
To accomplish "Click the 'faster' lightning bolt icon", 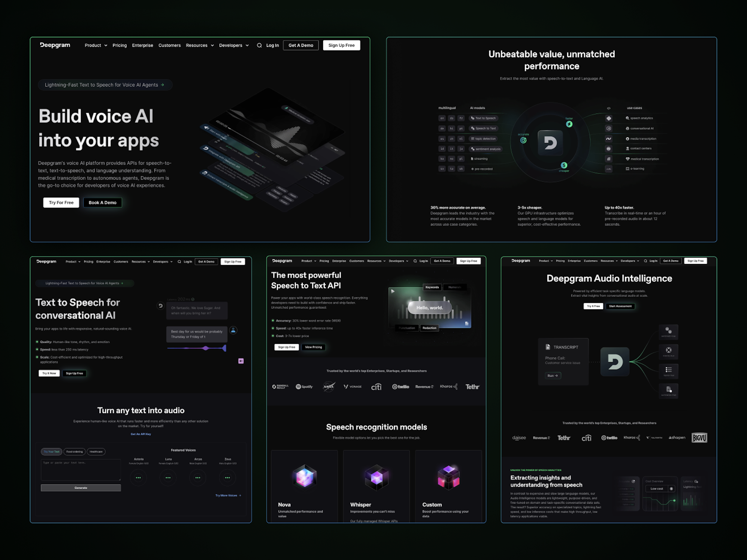I will [569, 124].
